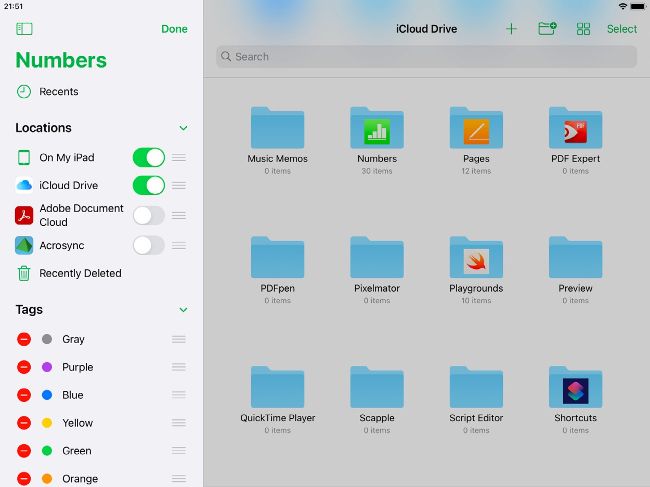Collapse the Locations section
This screenshot has width=650, height=487.
point(183,128)
